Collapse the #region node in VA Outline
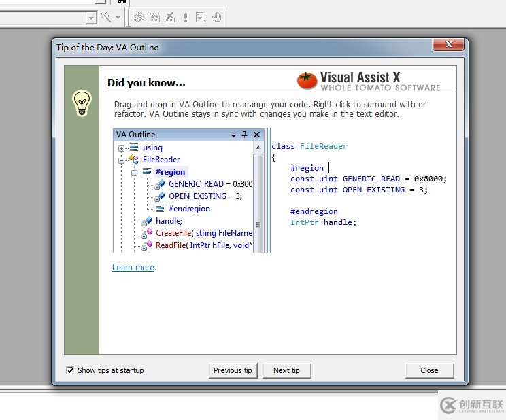The image size is (506, 420). tap(134, 173)
